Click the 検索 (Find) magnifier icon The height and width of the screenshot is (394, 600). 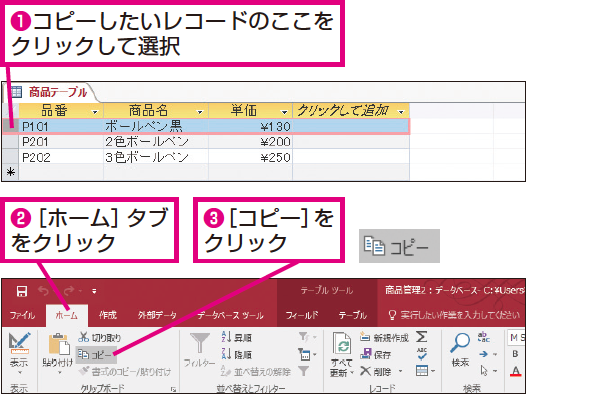[x=460, y=342]
